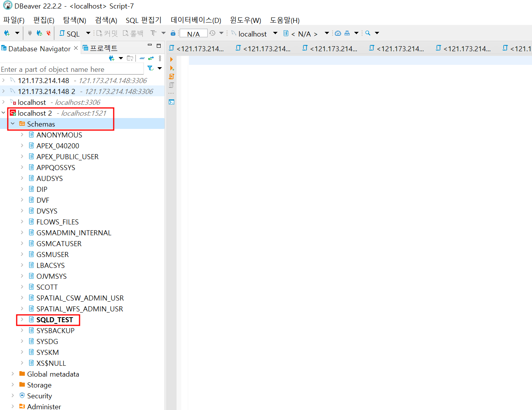Open dropdown next to the search magnifier
The width and height of the screenshot is (532, 410).
point(377,33)
